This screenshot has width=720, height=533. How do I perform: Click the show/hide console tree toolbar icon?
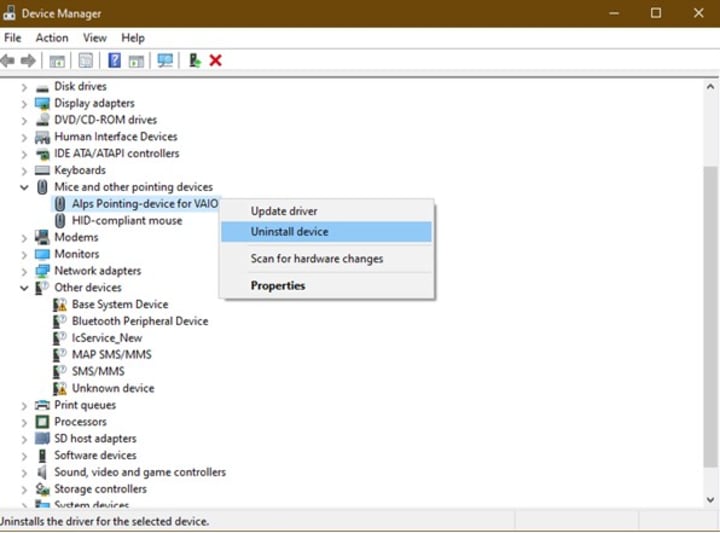pos(57,61)
